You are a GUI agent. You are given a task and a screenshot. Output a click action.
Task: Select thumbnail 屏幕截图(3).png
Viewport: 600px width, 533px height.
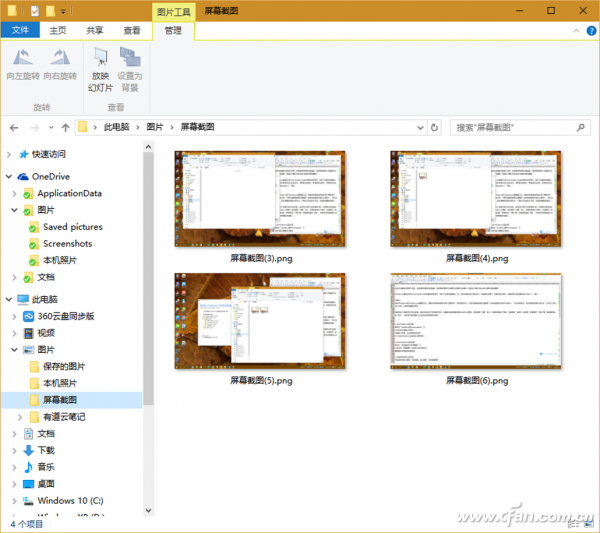click(x=260, y=199)
